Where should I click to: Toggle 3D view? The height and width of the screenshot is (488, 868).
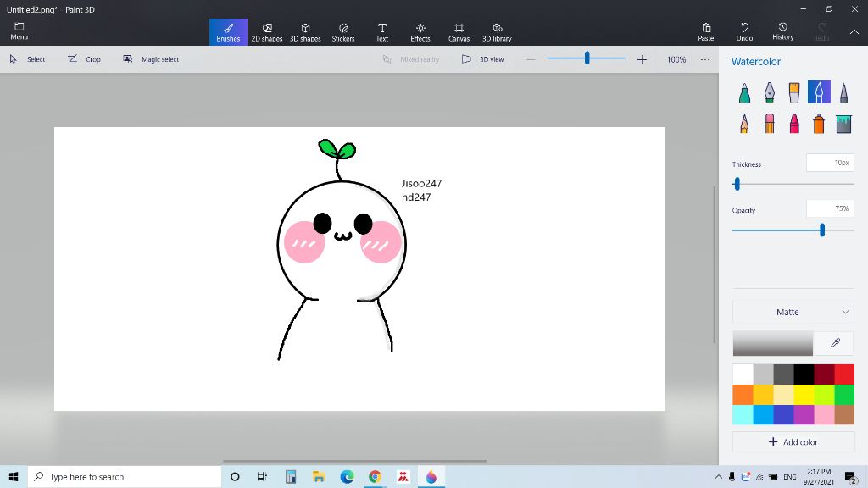pos(482,59)
